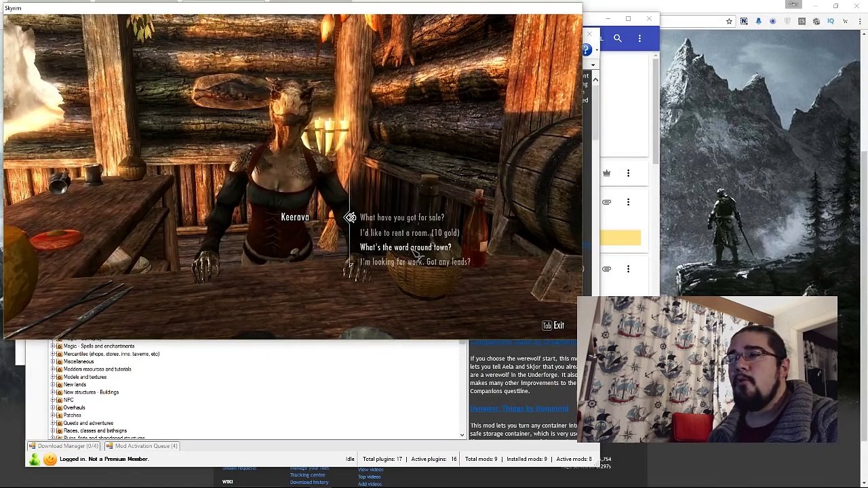Image resolution: width=868 pixels, height=488 pixels.
Task: Click the grey 'S' square extension icon
Action: (x=802, y=22)
